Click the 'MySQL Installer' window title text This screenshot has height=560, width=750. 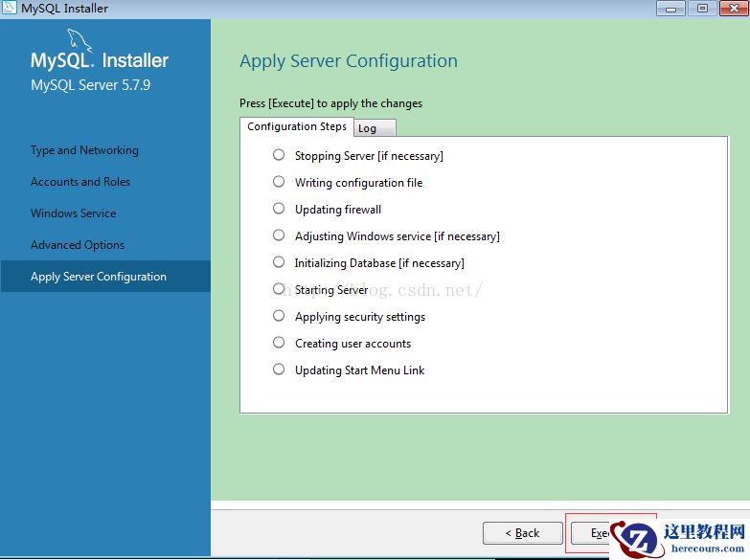[x=64, y=8]
